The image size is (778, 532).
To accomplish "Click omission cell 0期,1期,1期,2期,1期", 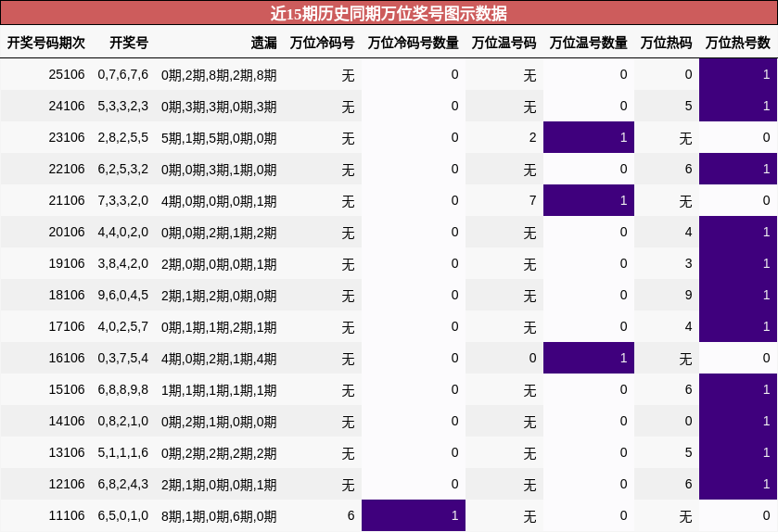I will pyautogui.click(x=219, y=327).
